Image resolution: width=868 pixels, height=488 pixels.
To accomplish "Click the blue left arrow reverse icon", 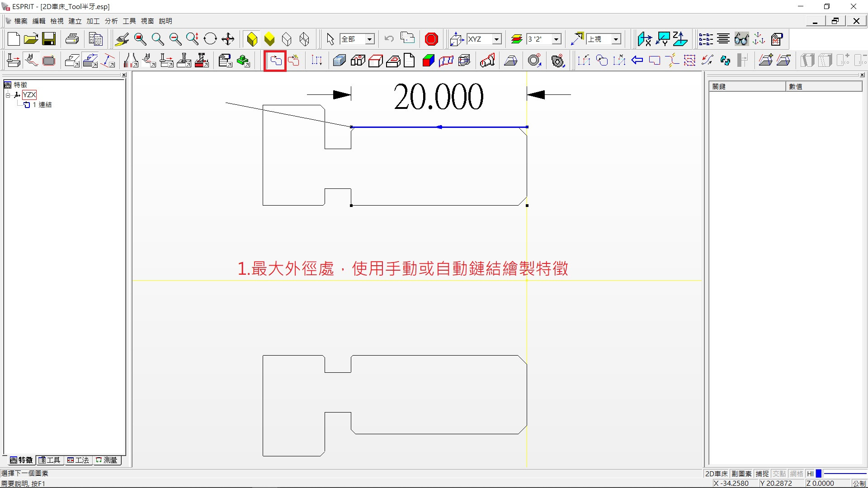I will (637, 61).
